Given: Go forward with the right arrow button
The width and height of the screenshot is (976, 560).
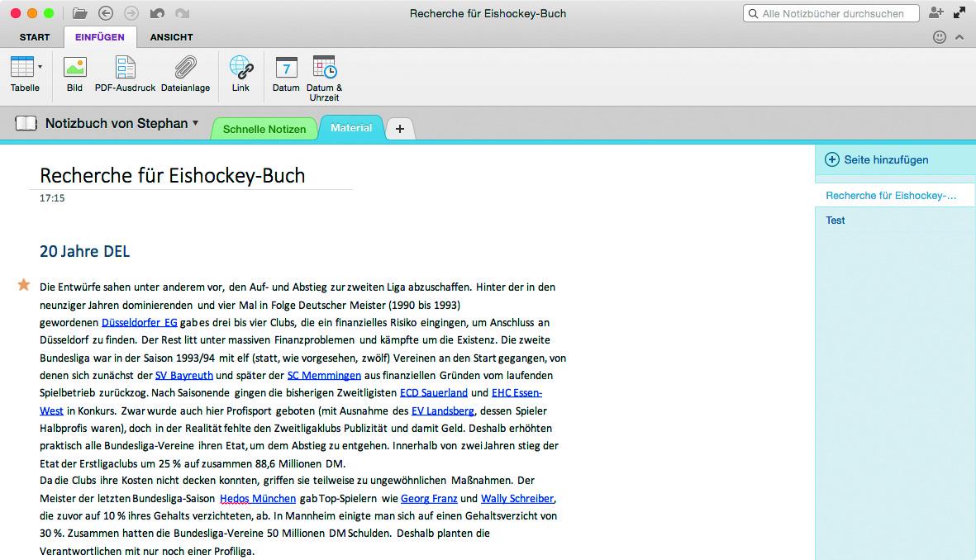Looking at the screenshot, I should point(131,13).
